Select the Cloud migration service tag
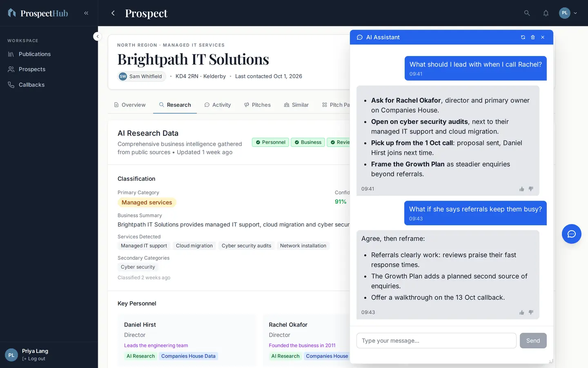 coord(194,246)
